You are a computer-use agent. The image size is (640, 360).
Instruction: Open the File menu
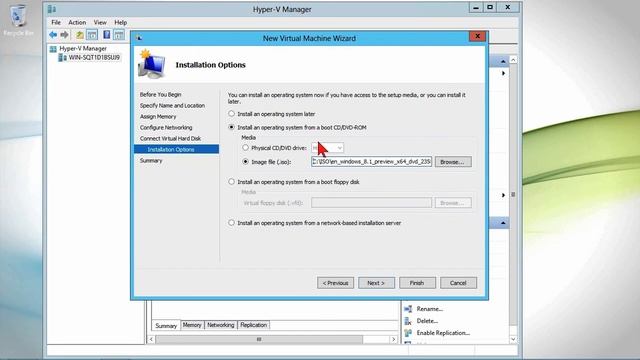56,22
